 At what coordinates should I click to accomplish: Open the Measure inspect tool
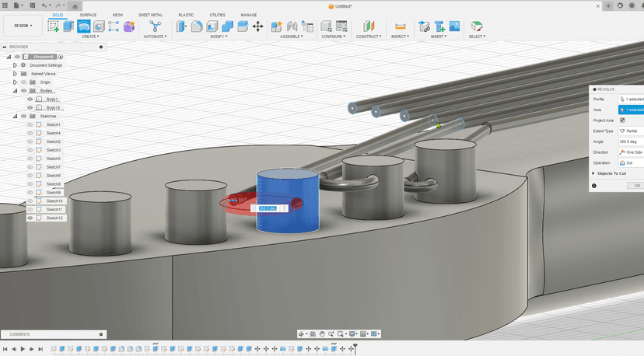pos(399,26)
